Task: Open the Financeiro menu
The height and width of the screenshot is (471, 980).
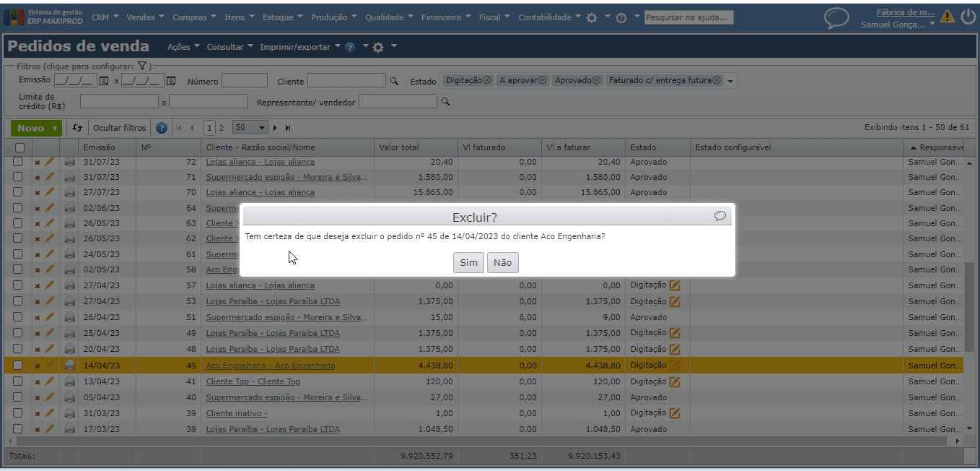Action: click(x=446, y=17)
